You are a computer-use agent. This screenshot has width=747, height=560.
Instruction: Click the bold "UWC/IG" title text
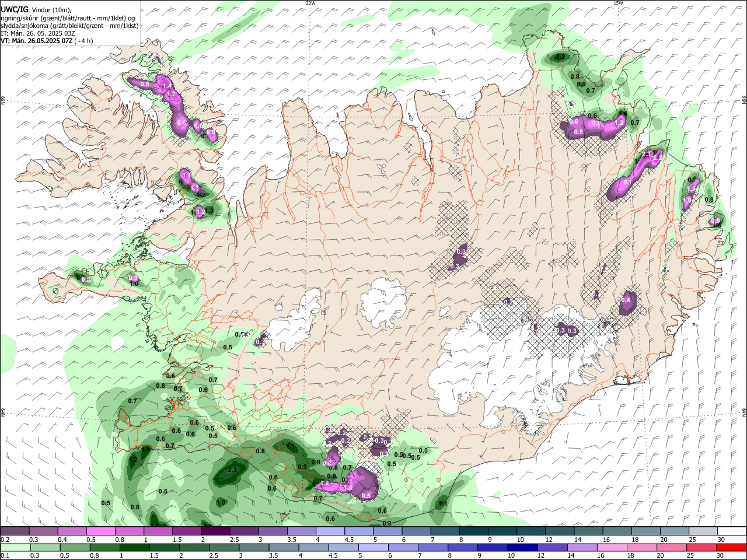(x=14, y=9)
